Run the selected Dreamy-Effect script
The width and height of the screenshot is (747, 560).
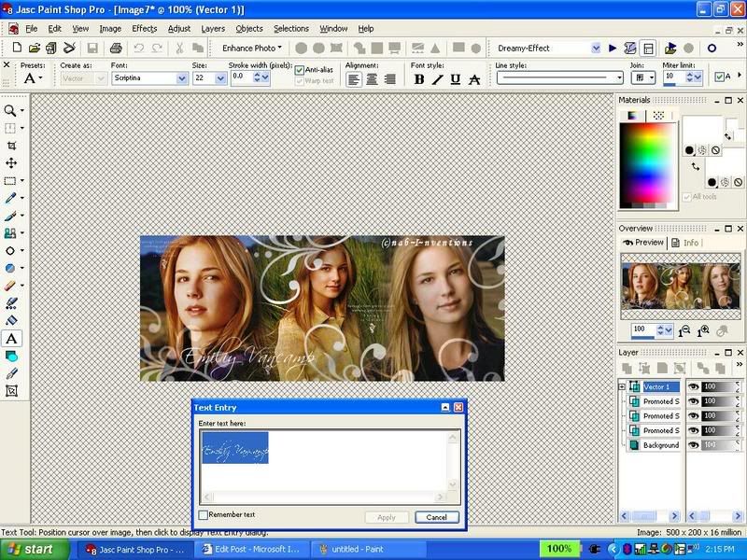click(x=613, y=49)
